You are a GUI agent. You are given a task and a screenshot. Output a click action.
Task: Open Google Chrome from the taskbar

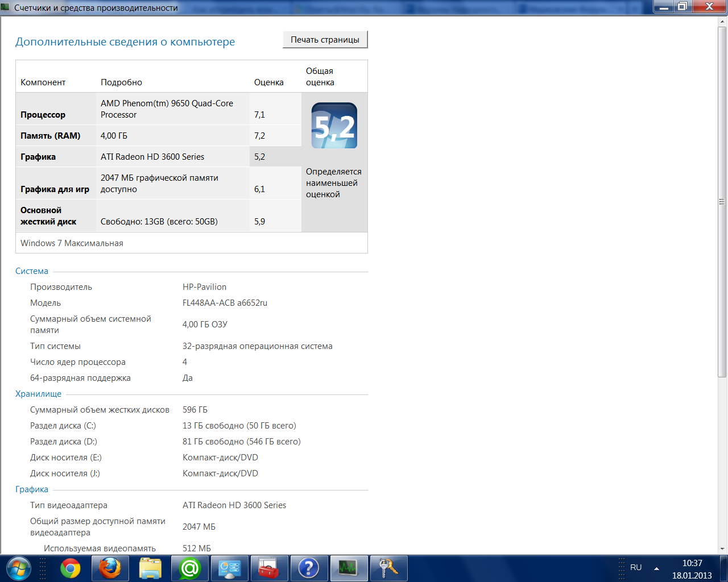[71, 568]
